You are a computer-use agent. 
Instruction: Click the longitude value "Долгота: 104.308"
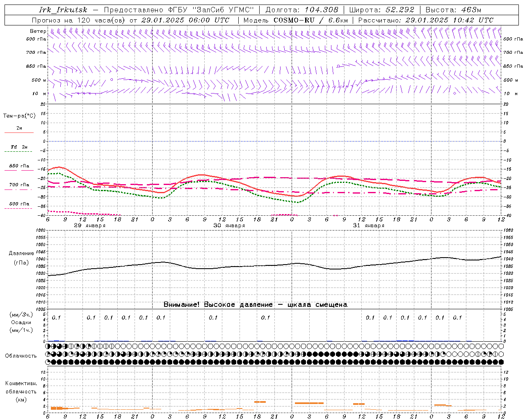pos(302,10)
